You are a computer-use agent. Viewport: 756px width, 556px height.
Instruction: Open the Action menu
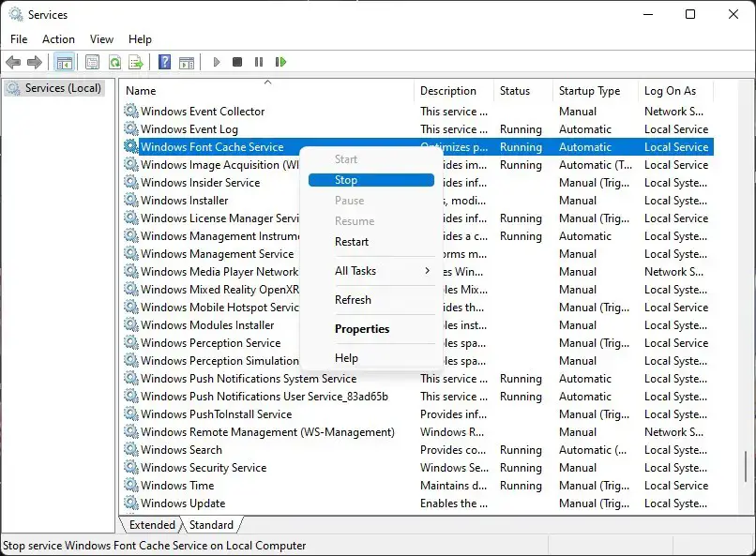point(58,39)
